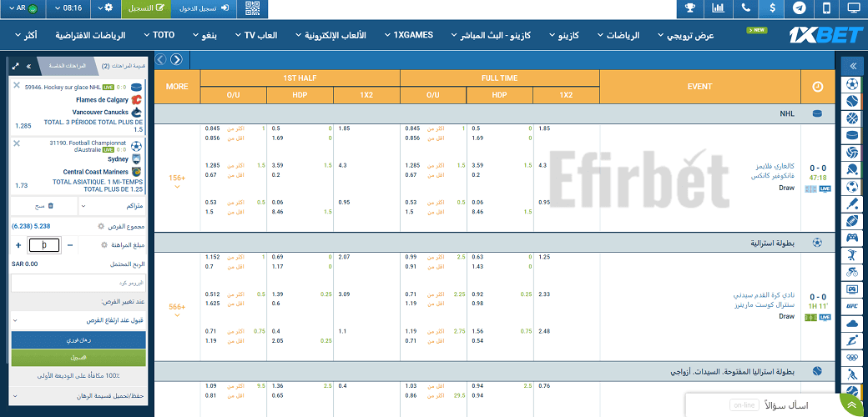
Task: Open the desktop monitor app icon
Action: pyautogui.click(x=854, y=8)
